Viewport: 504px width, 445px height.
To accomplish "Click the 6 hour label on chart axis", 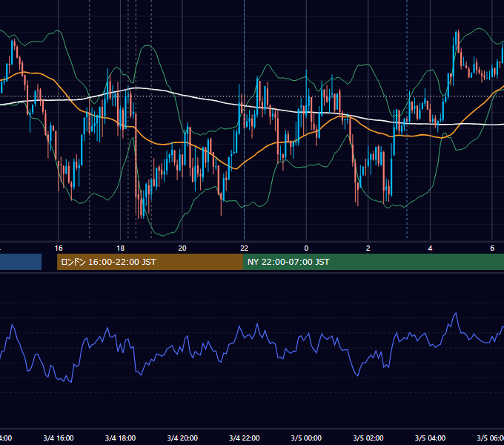I will click(x=492, y=248).
